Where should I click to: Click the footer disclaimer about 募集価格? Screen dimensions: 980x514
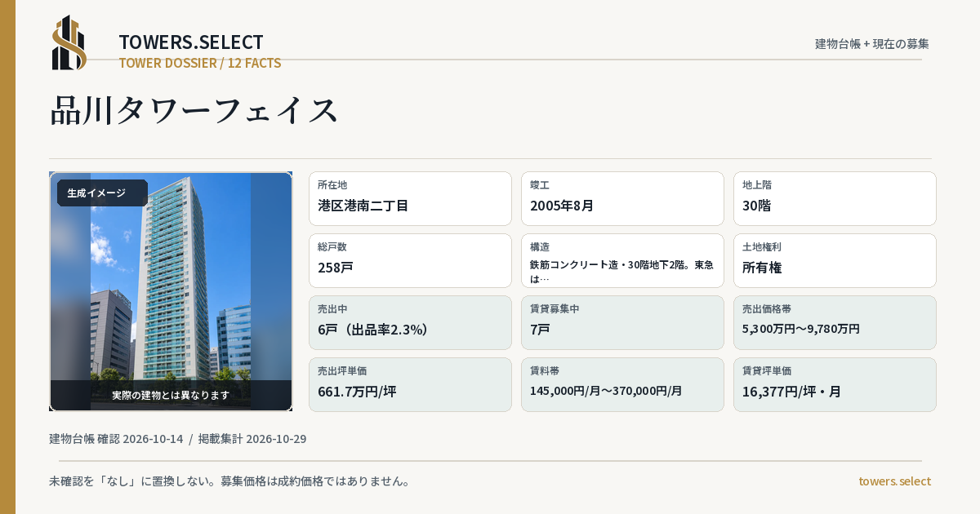(229, 481)
